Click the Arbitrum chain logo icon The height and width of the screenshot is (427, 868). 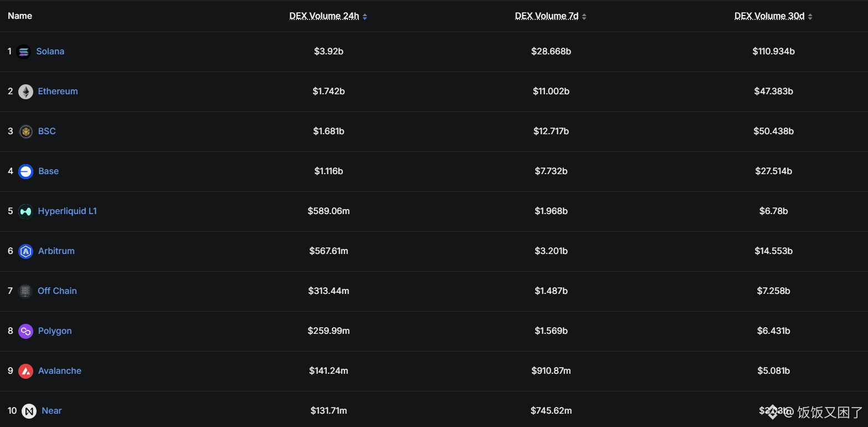pos(25,252)
